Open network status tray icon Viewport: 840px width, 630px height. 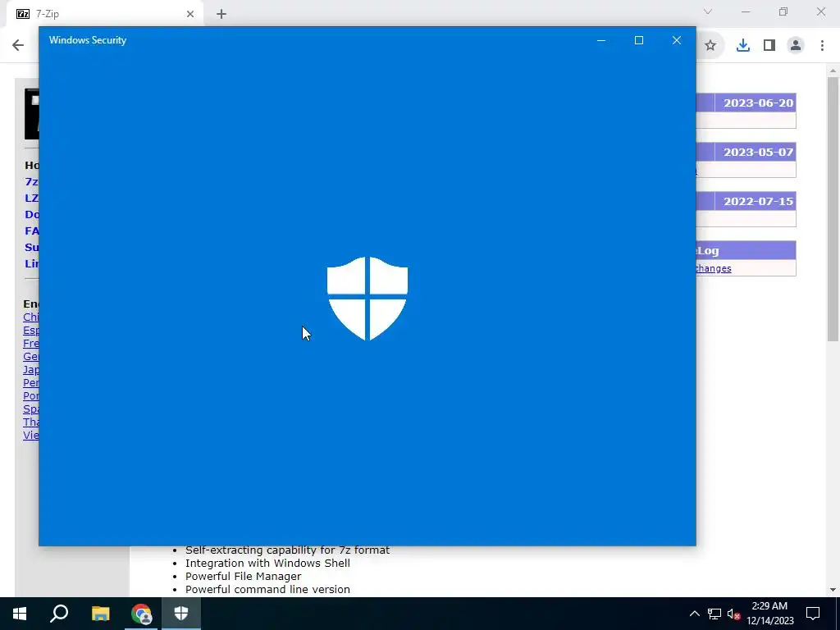pos(714,614)
